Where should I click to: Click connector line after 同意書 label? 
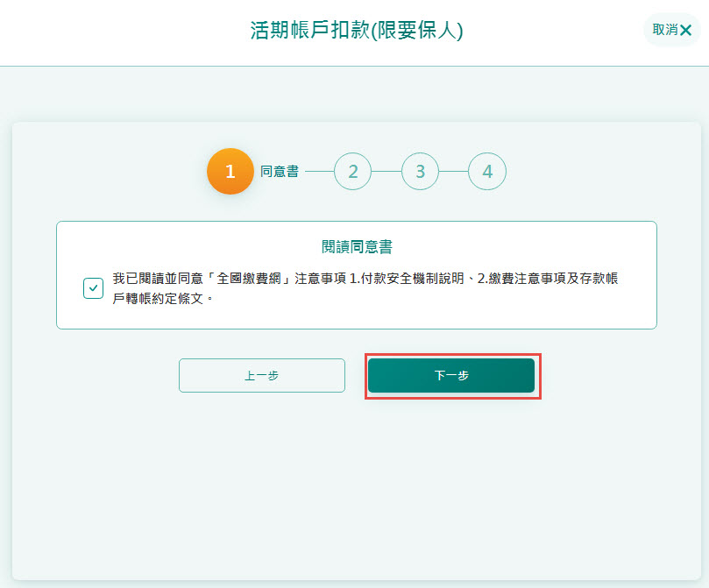pos(320,171)
